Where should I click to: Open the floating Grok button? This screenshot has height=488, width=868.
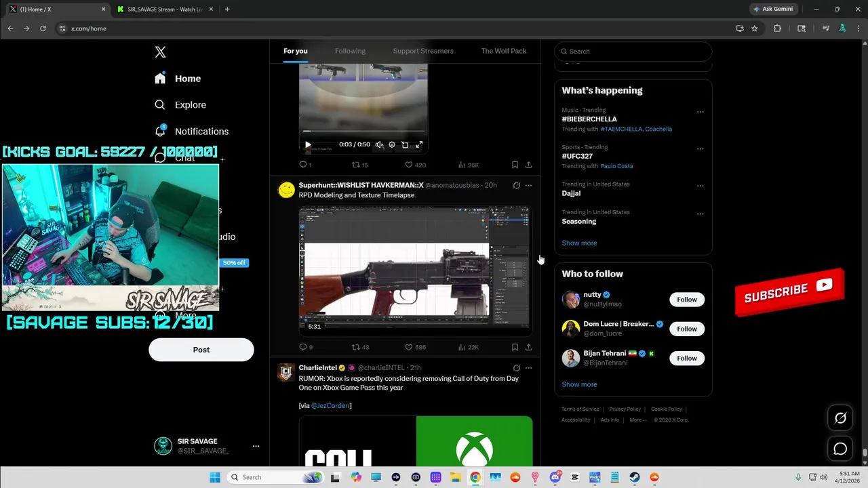(840, 418)
